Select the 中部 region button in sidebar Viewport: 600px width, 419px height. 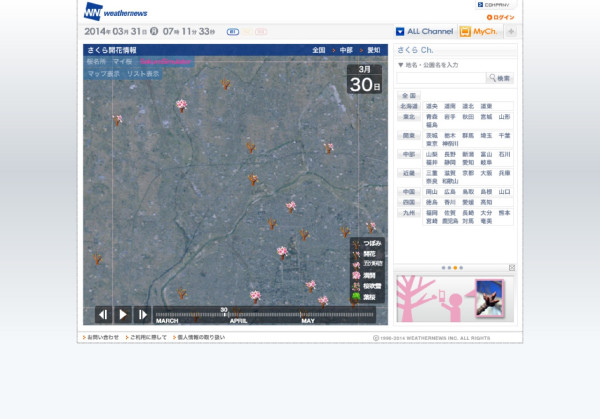(x=409, y=154)
